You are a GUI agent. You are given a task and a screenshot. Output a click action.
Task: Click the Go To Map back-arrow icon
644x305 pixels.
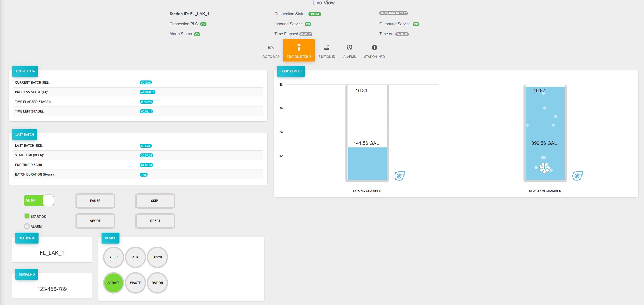click(271, 48)
